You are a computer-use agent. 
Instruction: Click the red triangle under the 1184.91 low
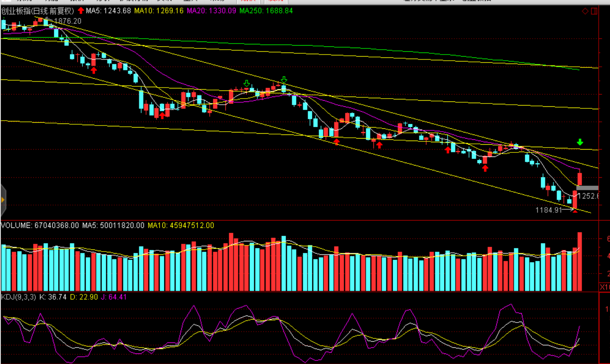click(x=575, y=211)
